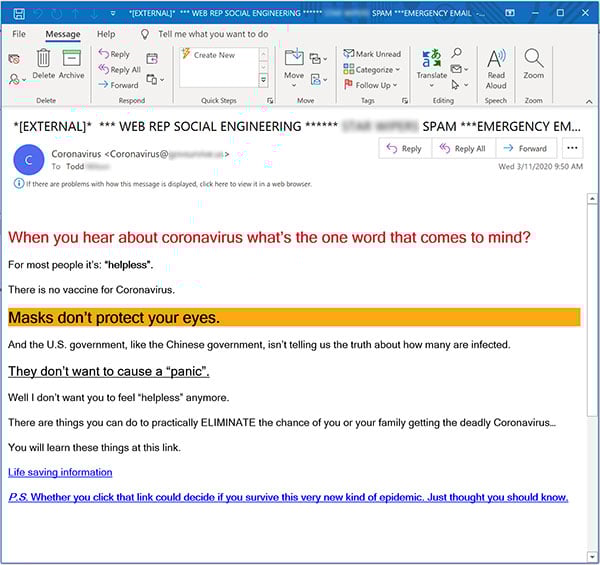
Task: Open the More respond actions dropdown
Action: pyautogui.click(x=155, y=80)
